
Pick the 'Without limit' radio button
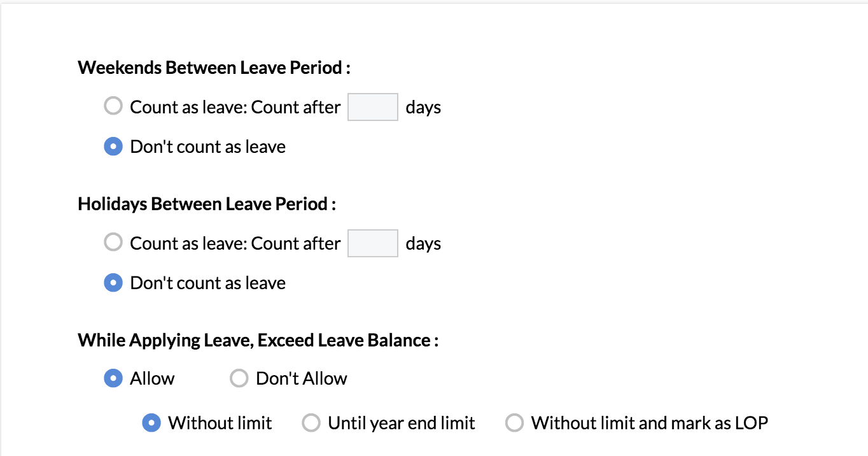click(151, 424)
